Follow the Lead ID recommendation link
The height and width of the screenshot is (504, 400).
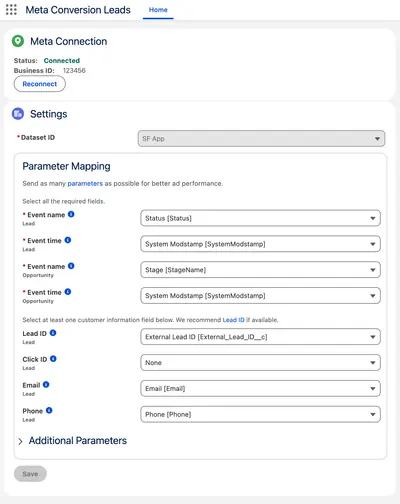pos(233,320)
